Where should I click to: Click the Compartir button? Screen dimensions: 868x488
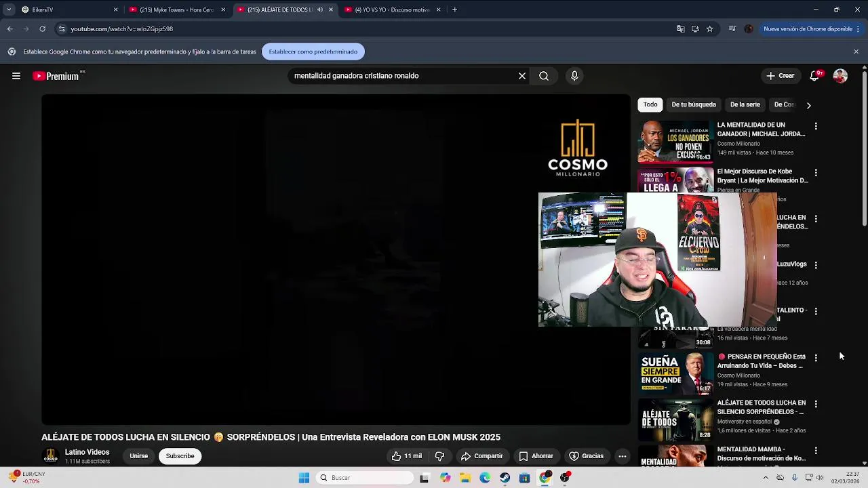[x=481, y=456]
